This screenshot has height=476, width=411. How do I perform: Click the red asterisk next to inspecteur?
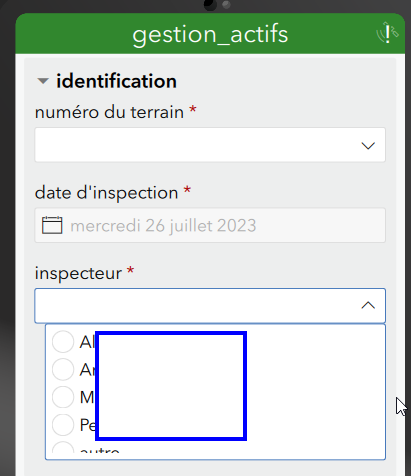pyautogui.click(x=130, y=270)
